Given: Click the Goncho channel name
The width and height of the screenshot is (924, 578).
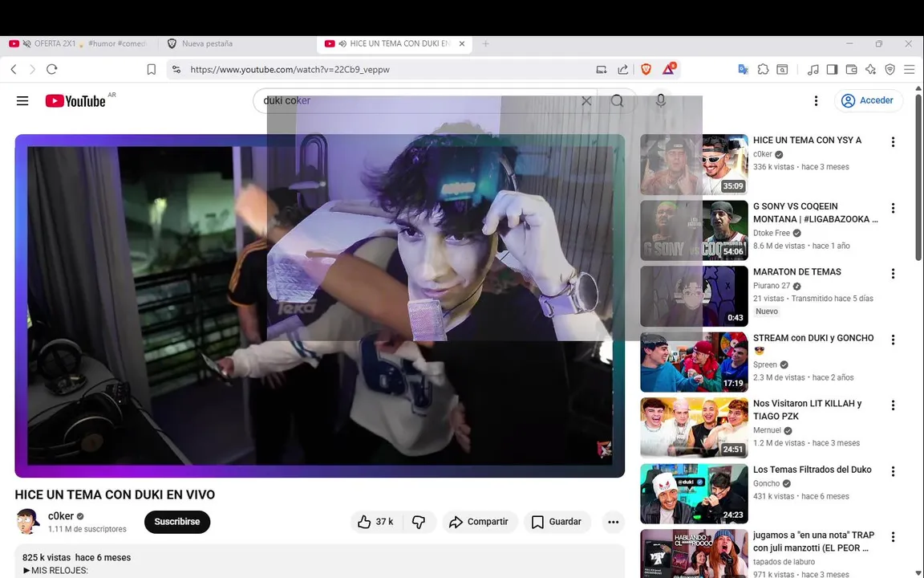Looking at the screenshot, I should coord(767,483).
